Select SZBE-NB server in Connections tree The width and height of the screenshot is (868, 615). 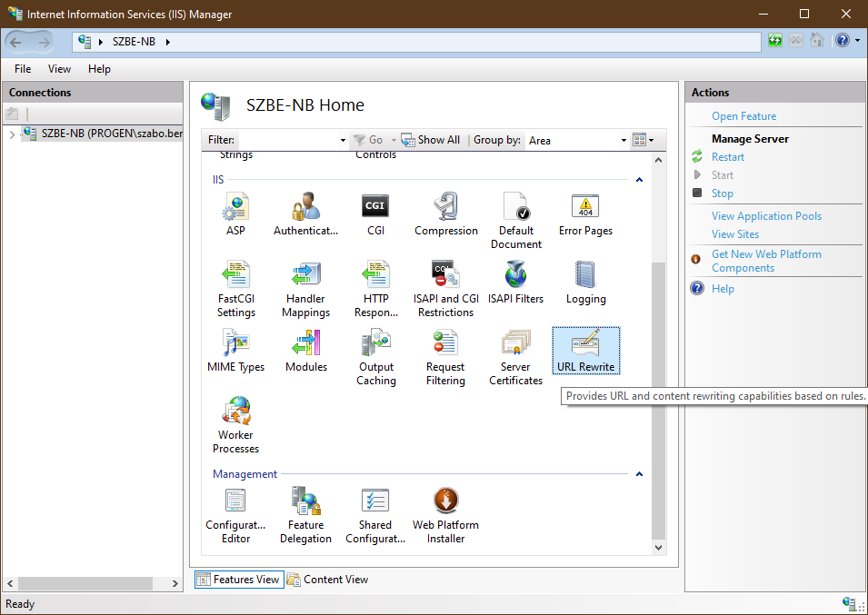coord(103,134)
